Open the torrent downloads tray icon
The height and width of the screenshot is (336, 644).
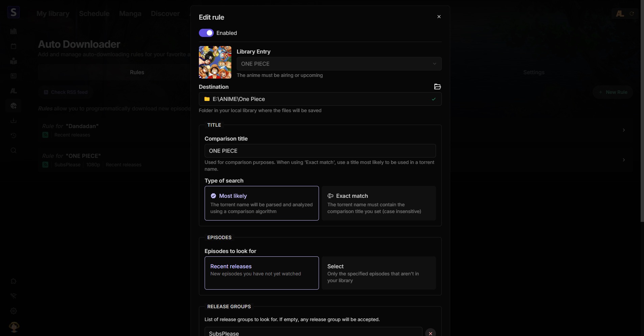pos(14,121)
